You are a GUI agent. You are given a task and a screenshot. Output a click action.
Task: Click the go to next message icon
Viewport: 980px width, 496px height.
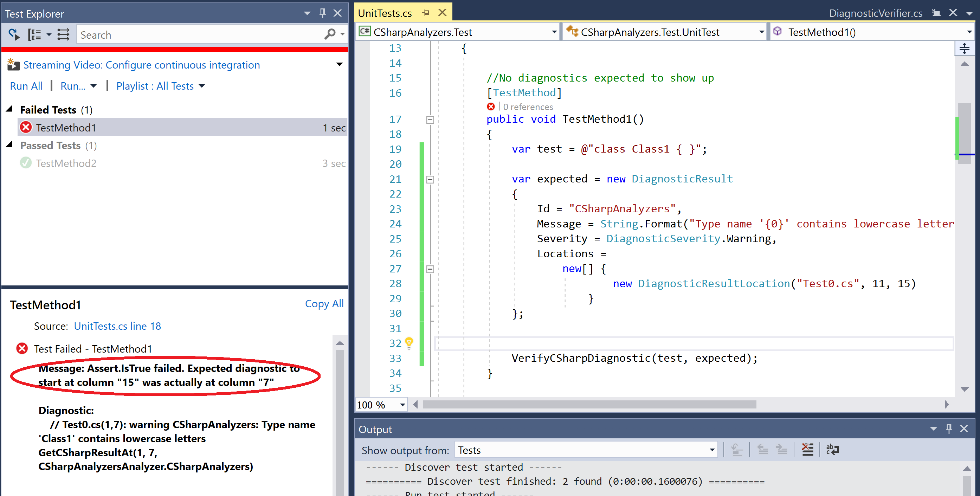tap(781, 450)
